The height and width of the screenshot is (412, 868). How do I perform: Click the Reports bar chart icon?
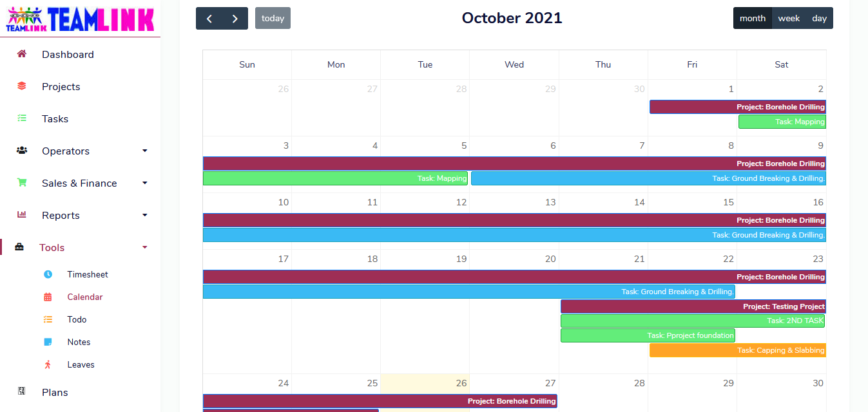pos(22,215)
